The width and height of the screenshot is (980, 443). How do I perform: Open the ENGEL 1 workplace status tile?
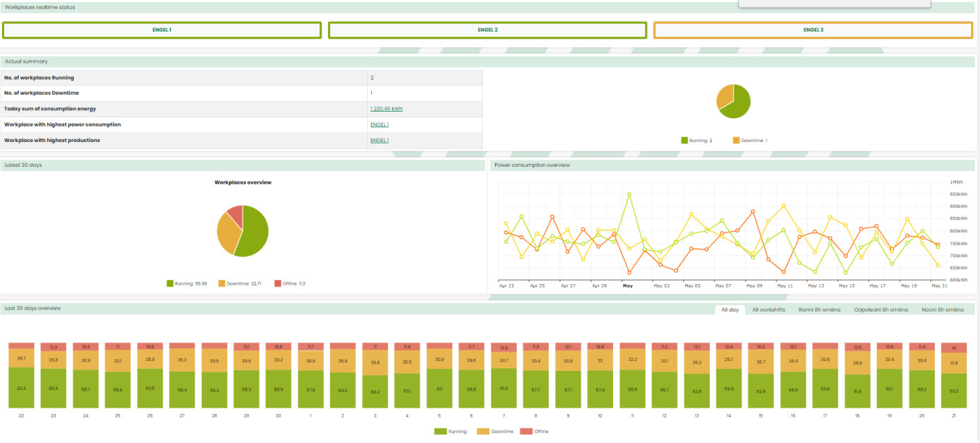(x=162, y=30)
